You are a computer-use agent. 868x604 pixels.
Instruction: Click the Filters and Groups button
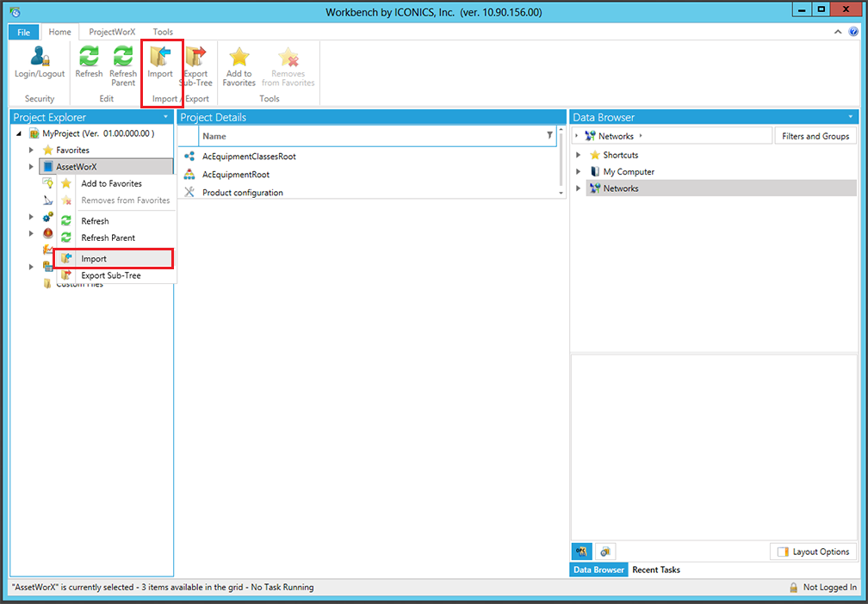[815, 136]
